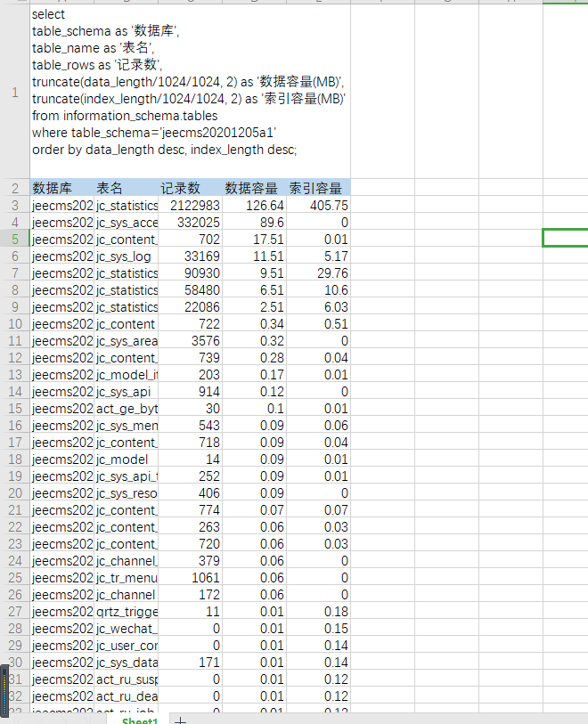
Task: Click the 数据库 header cell
Action: pyautogui.click(x=62, y=188)
